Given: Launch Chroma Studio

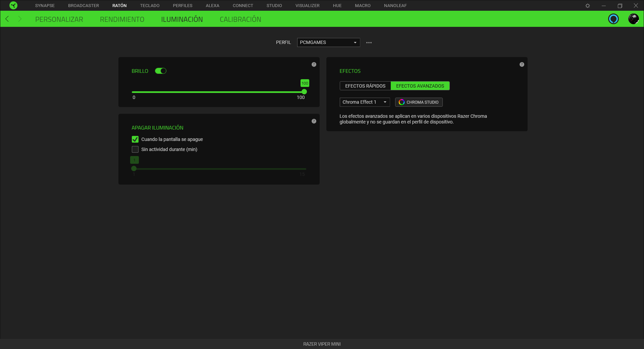Looking at the screenshot, I should click(419, 102).
